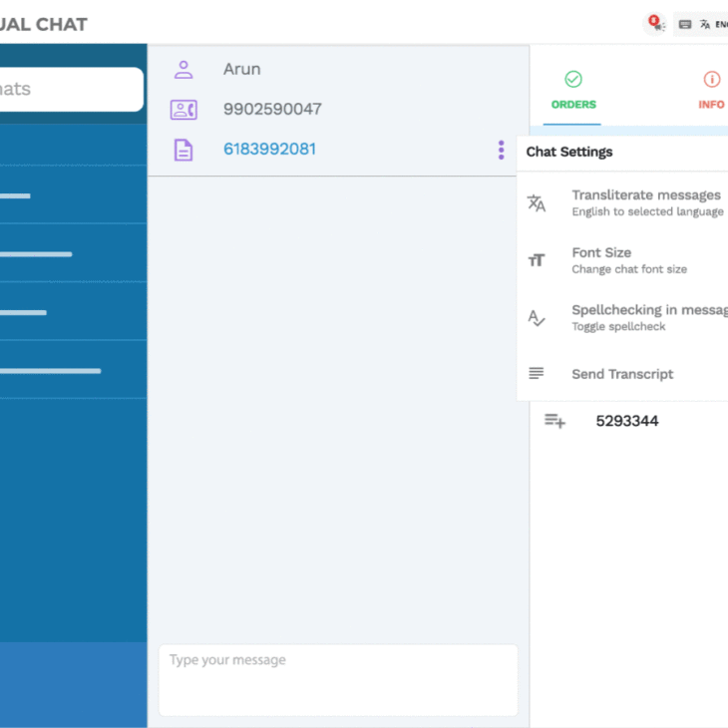Click the contact name Arun
Viewport: 728px width, 728px height.
tap(242, 69)
